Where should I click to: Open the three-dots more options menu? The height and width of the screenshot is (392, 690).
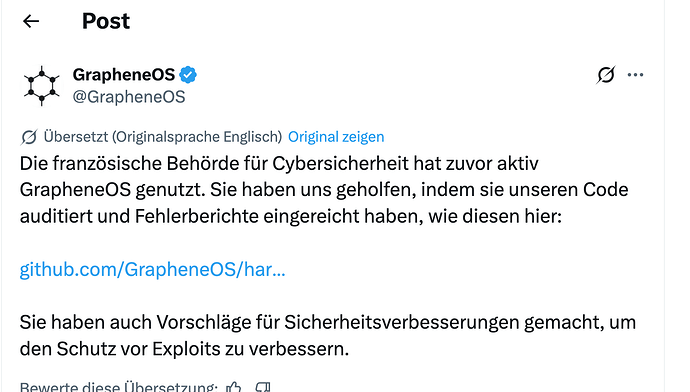pyautogui.click(x=635, y=75)
